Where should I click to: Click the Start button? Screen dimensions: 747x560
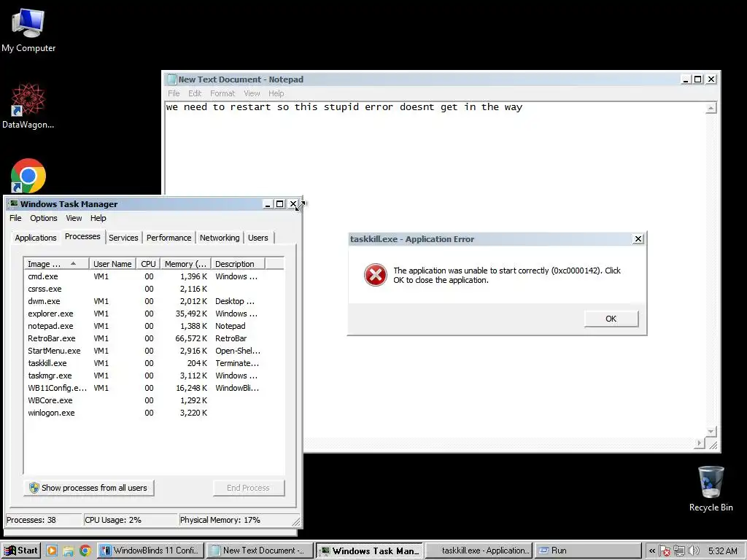coord(21,551)
